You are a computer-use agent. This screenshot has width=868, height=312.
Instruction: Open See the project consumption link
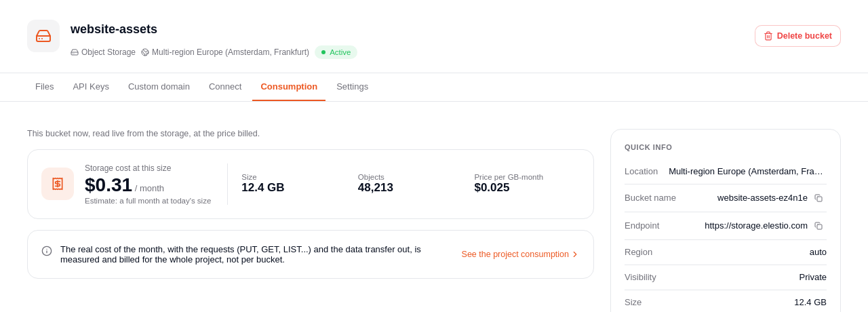tap(520, 254)
